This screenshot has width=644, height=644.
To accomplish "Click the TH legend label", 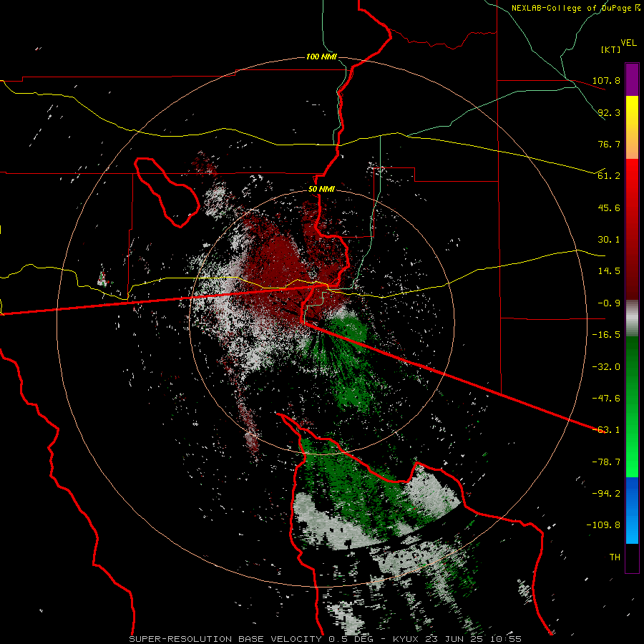I will click(x=615, y=557).
